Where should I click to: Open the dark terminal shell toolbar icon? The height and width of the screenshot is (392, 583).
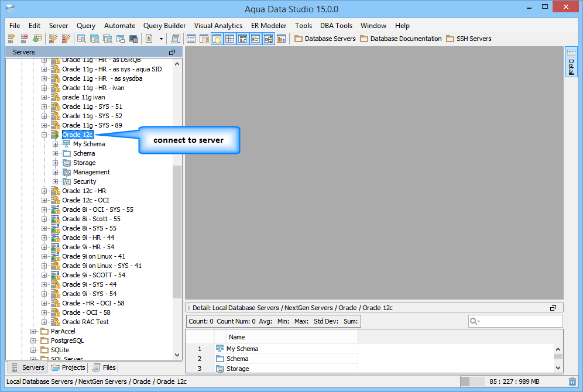point(133,38)
